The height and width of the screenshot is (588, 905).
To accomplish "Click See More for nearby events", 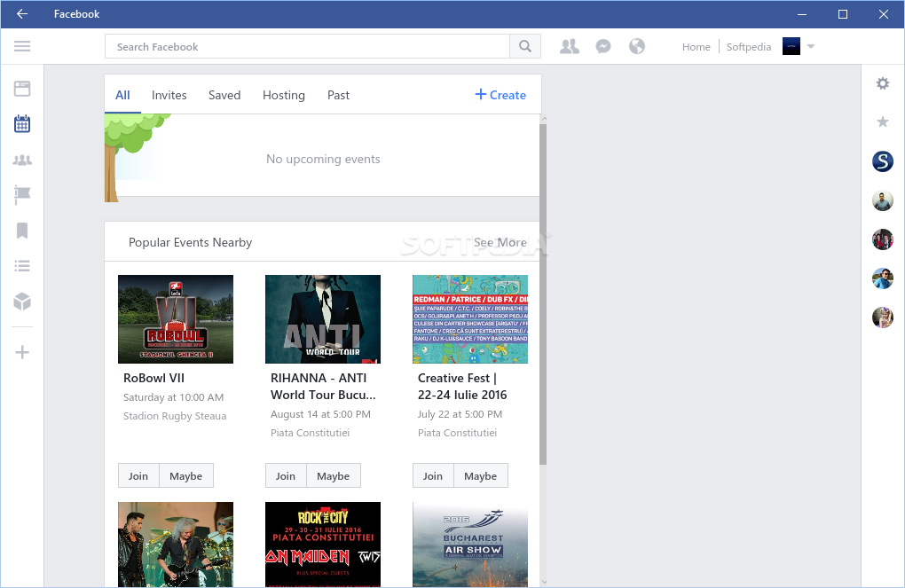I will pos(500,242).
